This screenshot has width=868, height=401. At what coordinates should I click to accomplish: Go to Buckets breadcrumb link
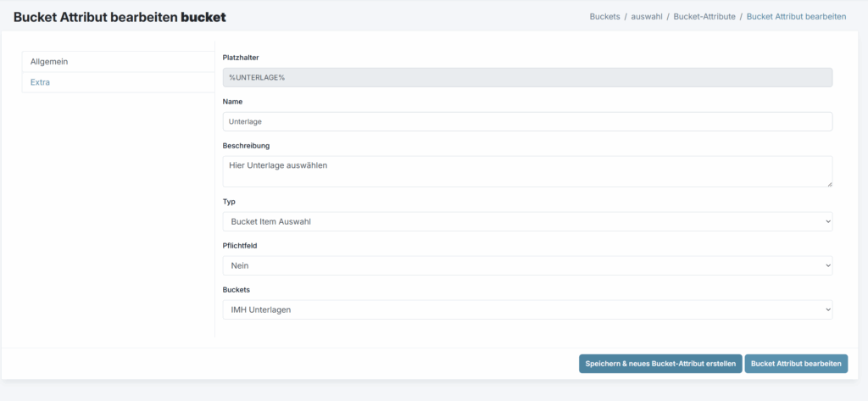coord(604,16)
